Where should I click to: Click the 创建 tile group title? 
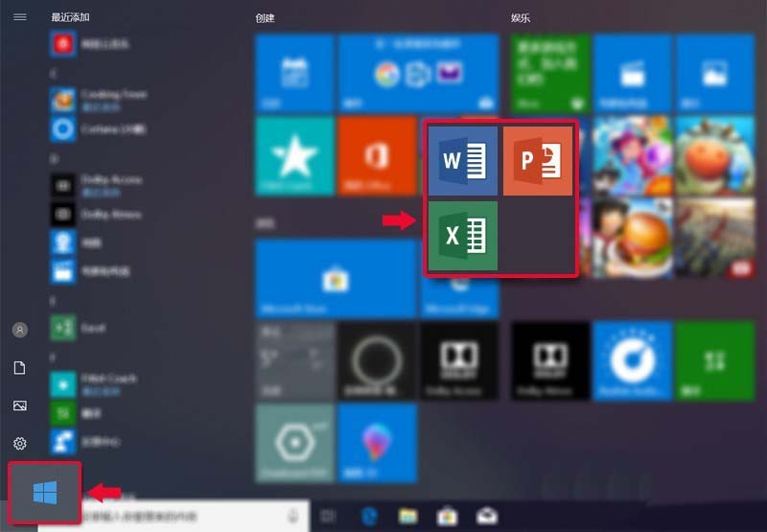coord(265,18)
